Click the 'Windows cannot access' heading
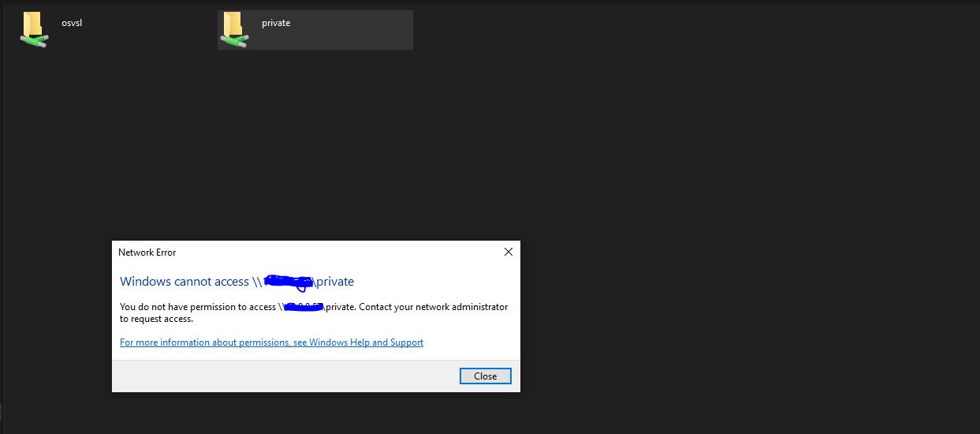The image size is (980, 434). click(237, 281)
